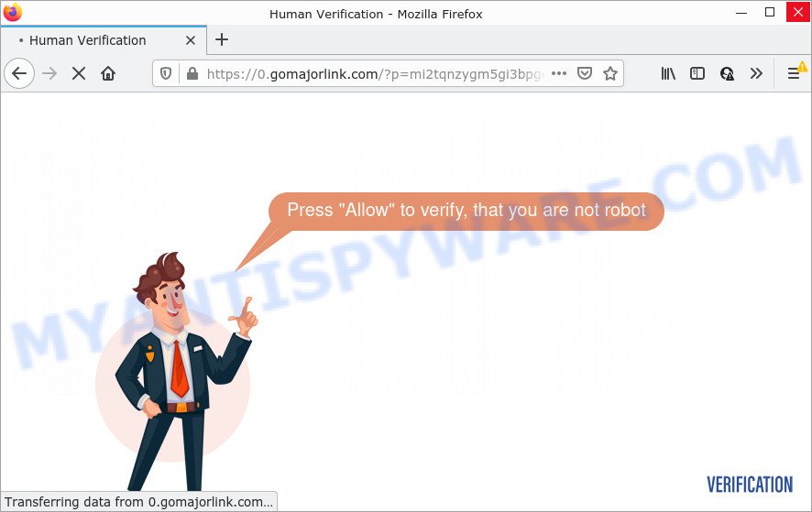Open a new tab
Image resolution: width=812 pixels, height=512 pixels.
coord(222,40)
